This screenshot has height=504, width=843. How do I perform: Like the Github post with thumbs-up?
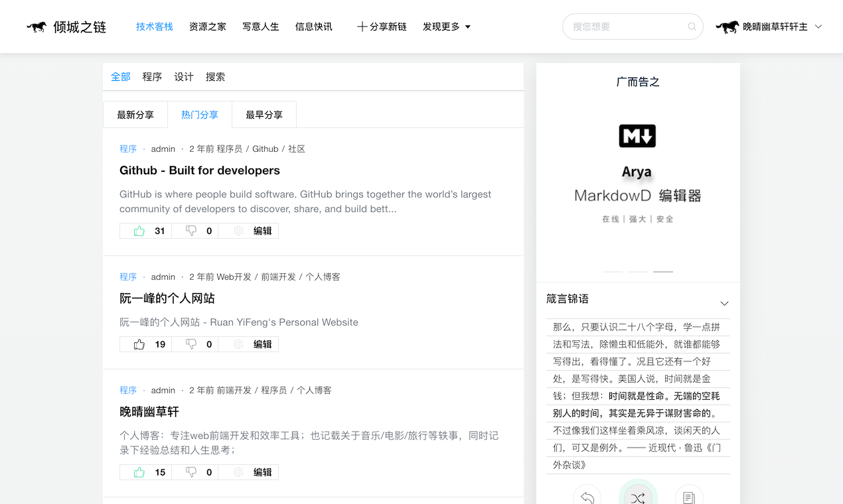139,231
